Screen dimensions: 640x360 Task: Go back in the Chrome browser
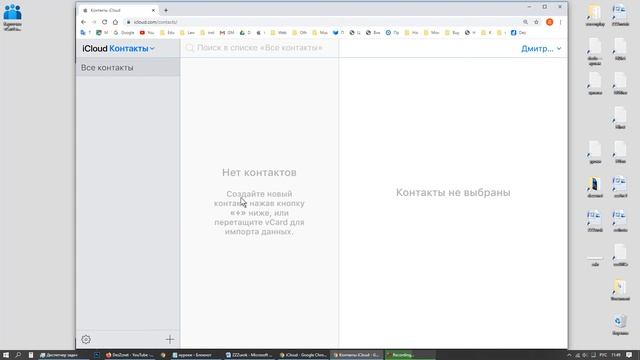pos(83,22)
